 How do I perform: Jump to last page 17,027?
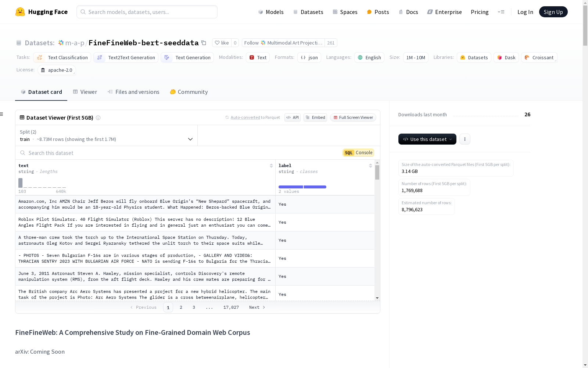(x=231, y=307)
